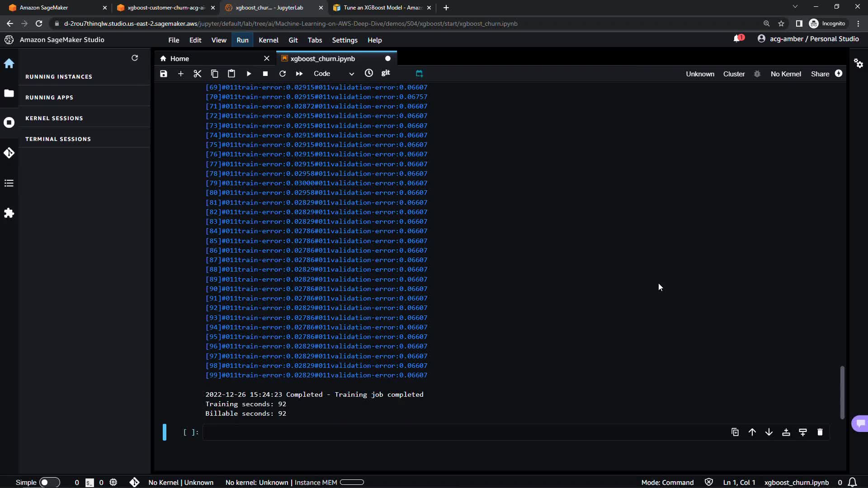The image size is (868, 488).
Task: Open the Kernel menu
Action: coord(268,40)
